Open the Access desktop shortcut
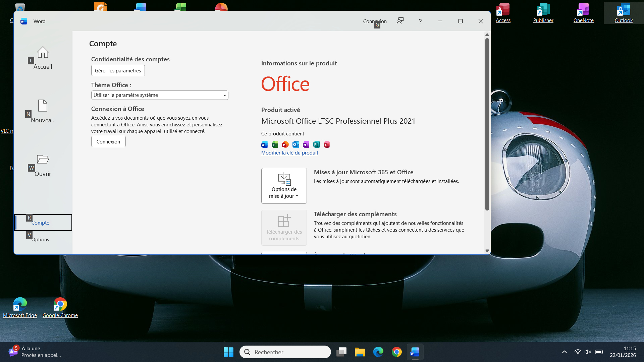 coord(503,13)
